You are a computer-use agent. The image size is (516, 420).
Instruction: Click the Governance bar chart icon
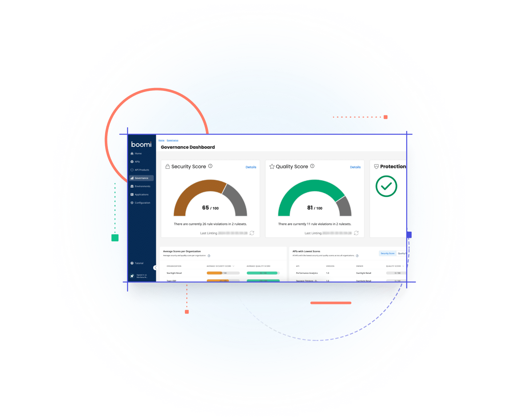tap(132, 178)
